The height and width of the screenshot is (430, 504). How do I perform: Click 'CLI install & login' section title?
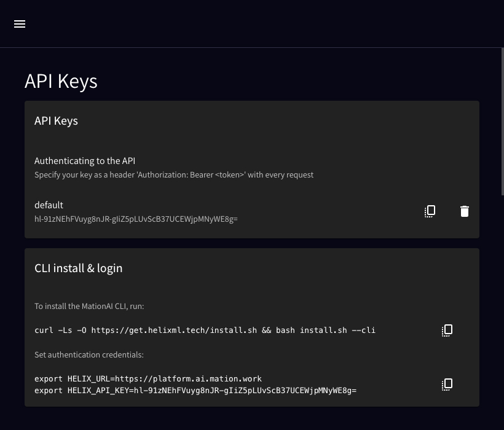tap(79, 268)
